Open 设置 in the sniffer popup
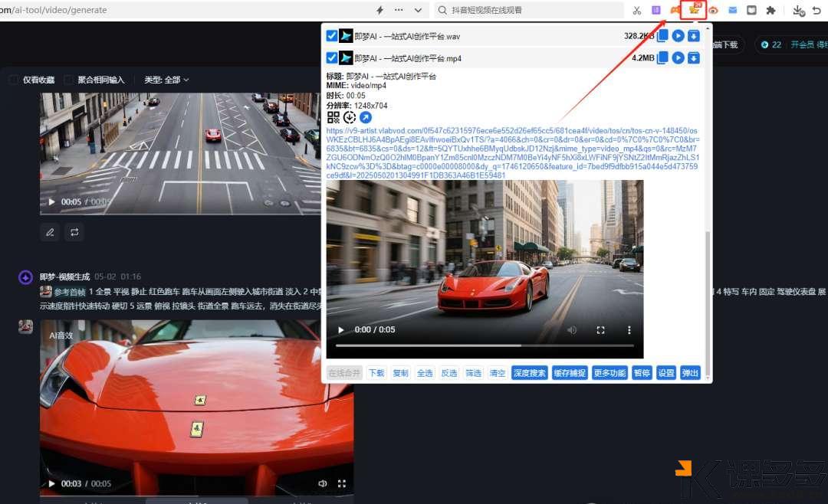 tap(666, 373)
